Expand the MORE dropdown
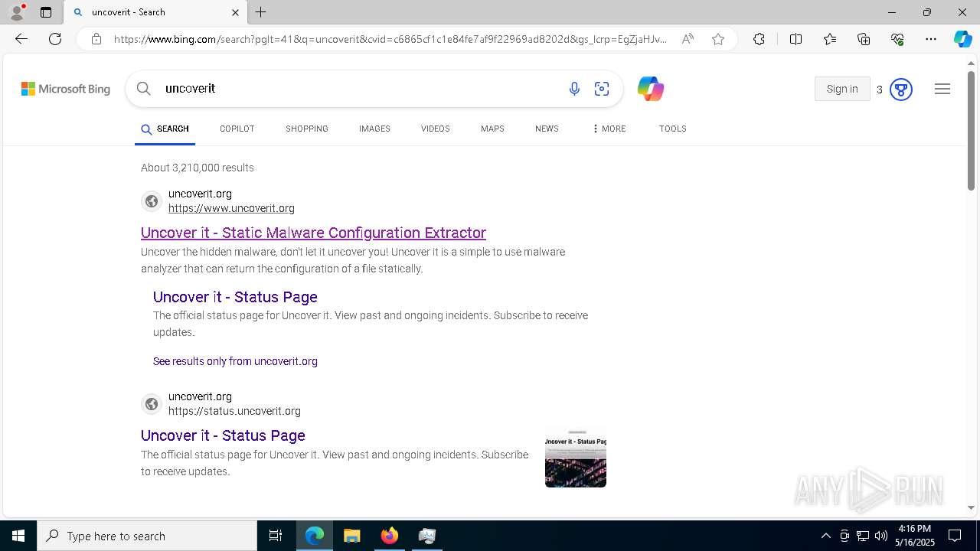 click(x=609, y=129)
